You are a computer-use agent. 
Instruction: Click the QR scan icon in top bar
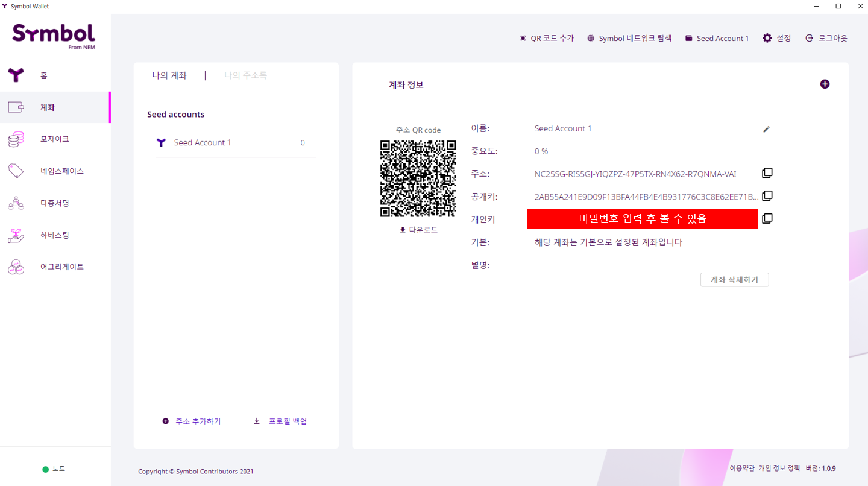point(523,38)
